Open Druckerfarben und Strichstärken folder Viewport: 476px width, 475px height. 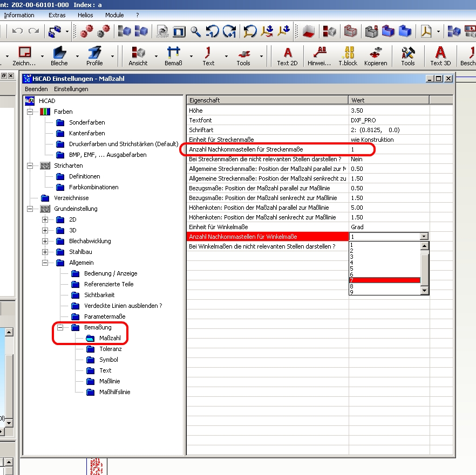tap(124, 144)
